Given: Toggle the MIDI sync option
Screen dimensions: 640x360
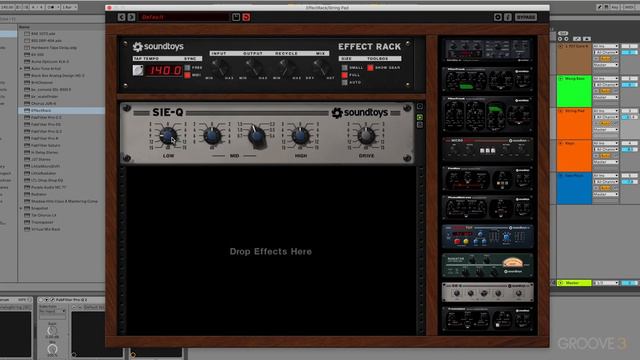Looking at the screenshot, I should (187, 75).
